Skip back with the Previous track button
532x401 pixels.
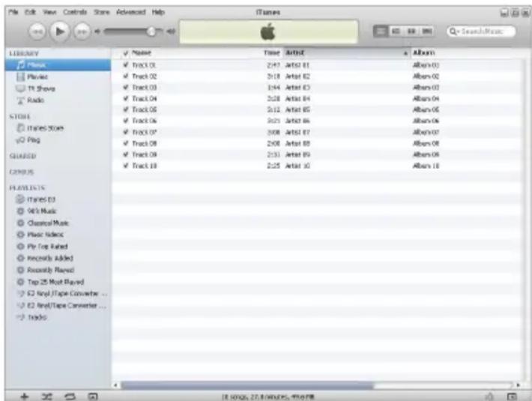tap(37, 32)
